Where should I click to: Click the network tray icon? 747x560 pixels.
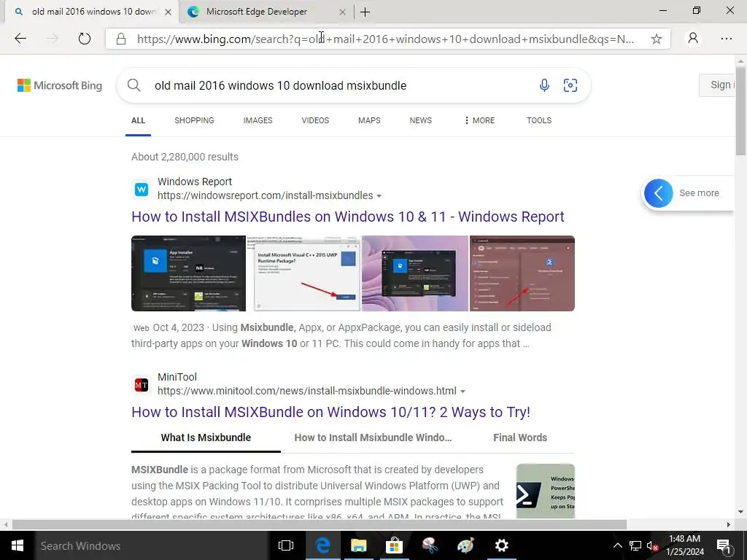coord(635,545)
